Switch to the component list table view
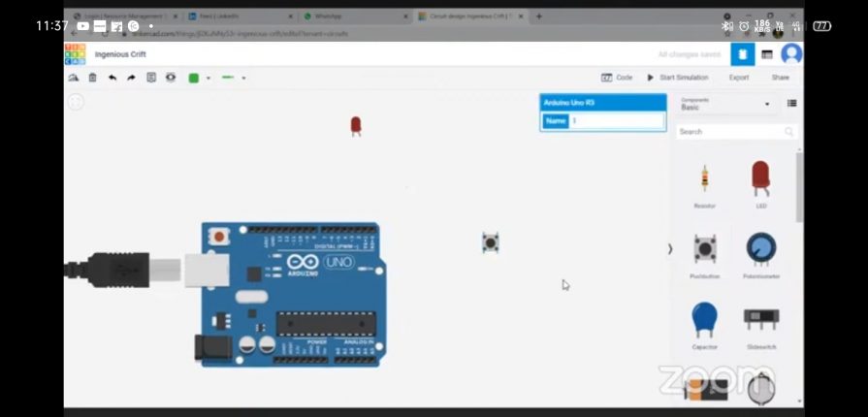868x417 pixels. pyautogui.click(x=767, y=54)
